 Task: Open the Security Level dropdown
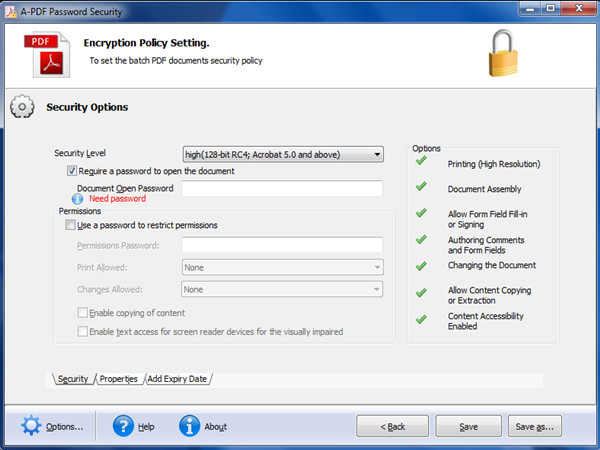pos(283,154)
